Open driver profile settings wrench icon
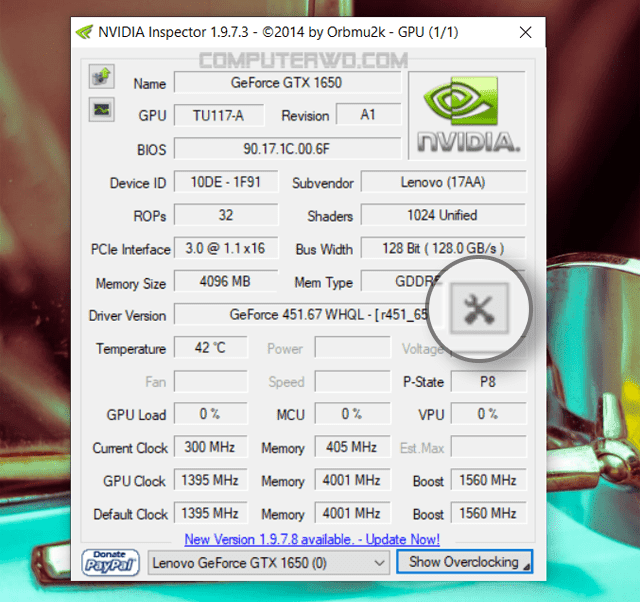The image size is (640, 602). [x=479, y=309]
